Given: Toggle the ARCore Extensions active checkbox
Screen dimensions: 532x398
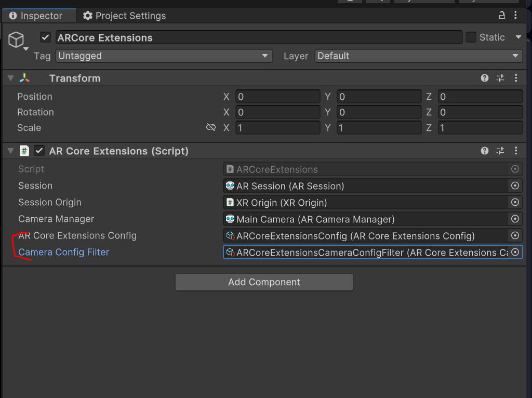Looking at the screenshot, I should [x=46, y=37].
